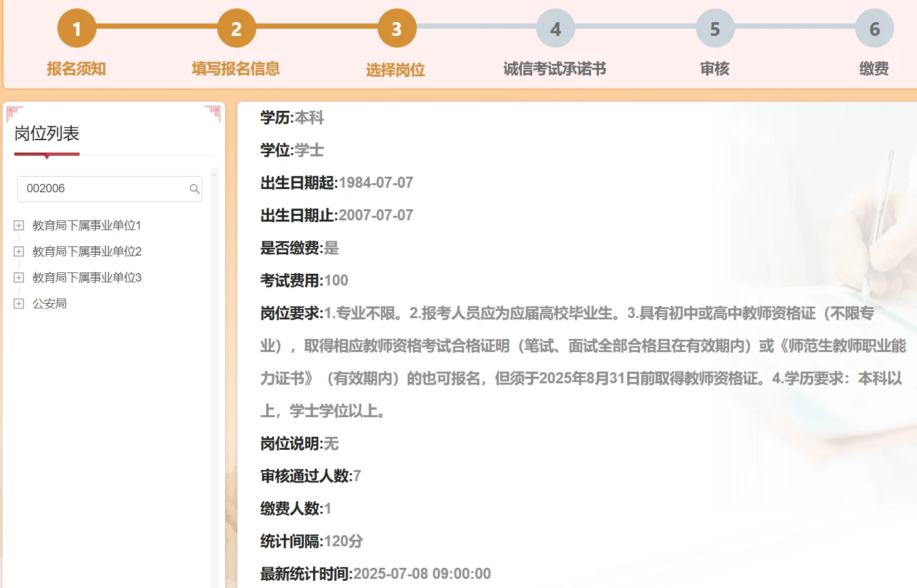The height and width of the screenshot is (588, 917).
Task: Open the 缴费 step label
Action: click(x=874, y=68)
